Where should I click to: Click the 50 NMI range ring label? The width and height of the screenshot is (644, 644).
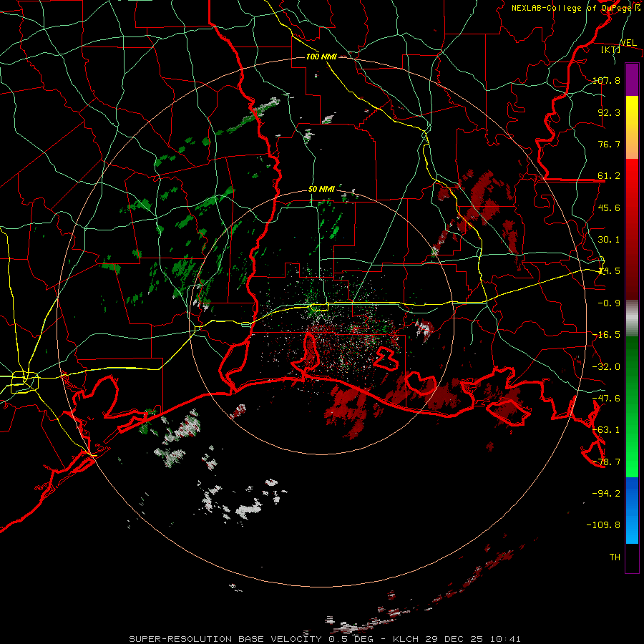coord(321,190)
